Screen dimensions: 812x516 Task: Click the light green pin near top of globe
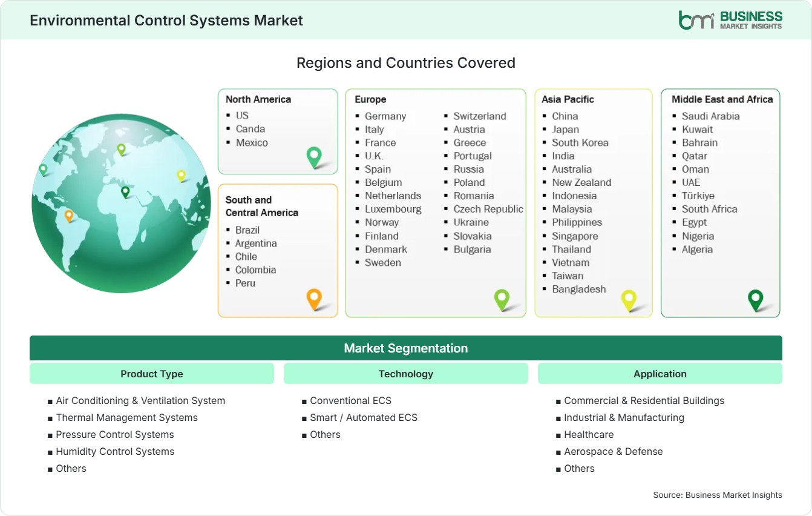[x=121, y=149]
